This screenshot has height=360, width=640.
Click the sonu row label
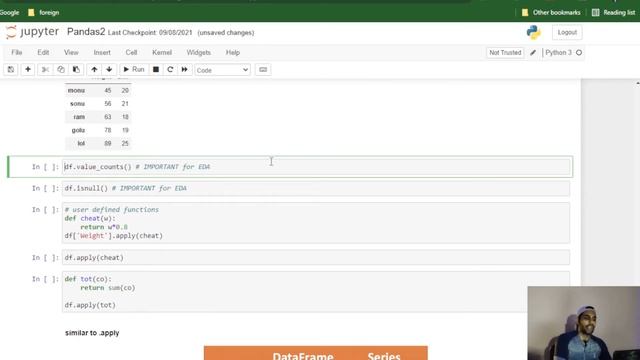(x=78, y=104)
